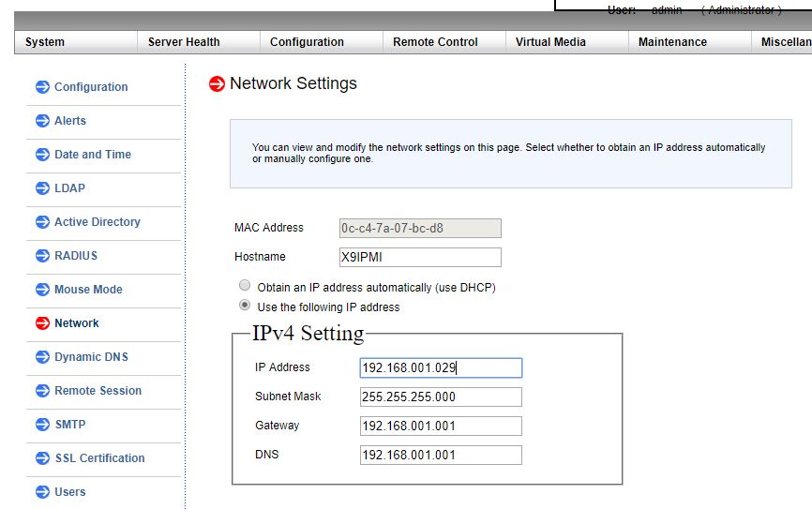This screenshot has width=812, height=509.
Task: Open the Virtual Media menu
Action: pos(550,42)
